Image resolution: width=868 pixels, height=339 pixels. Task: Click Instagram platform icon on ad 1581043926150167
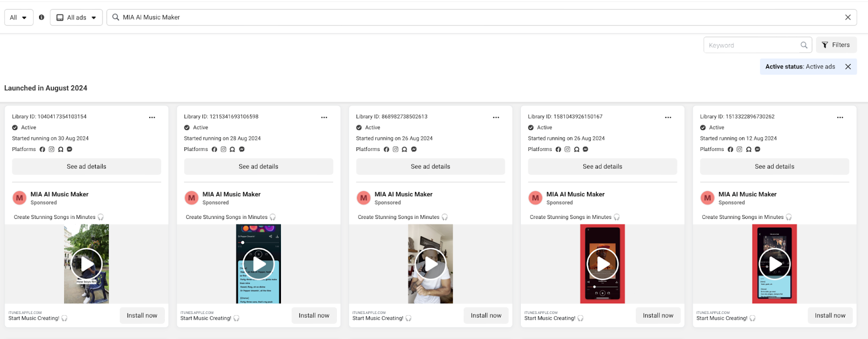[x=567, y=149]
